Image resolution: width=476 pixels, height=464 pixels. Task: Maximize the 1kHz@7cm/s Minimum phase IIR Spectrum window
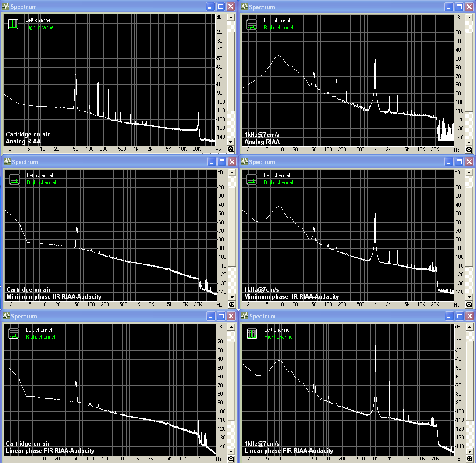point(459,161)
